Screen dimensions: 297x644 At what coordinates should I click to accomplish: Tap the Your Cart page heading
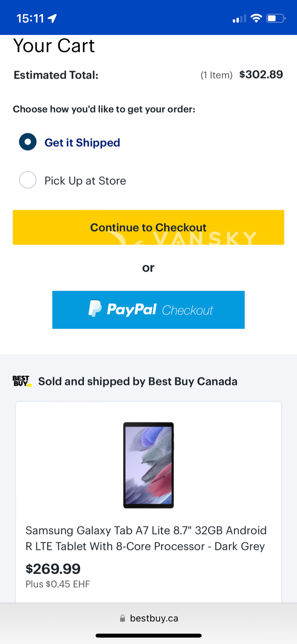coord(54,46)
